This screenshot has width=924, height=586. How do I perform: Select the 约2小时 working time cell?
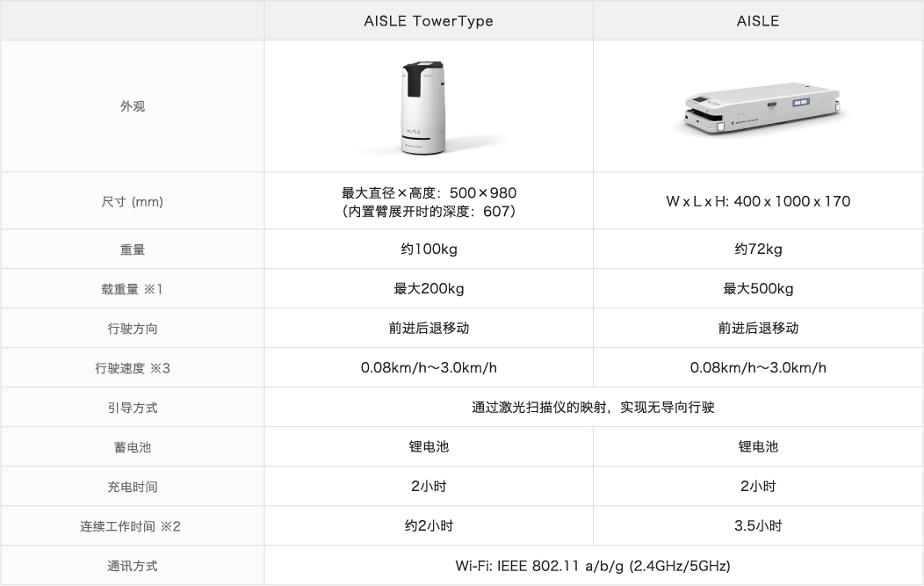(429, 526)
